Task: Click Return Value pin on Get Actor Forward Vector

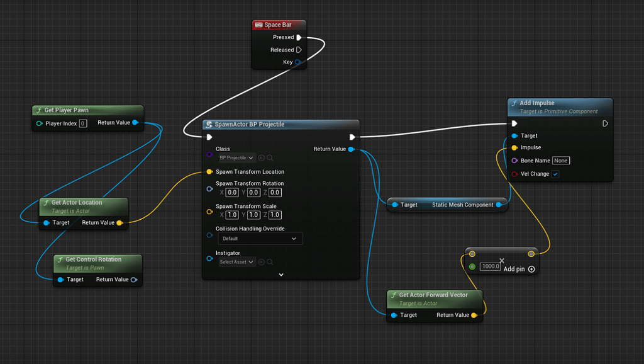Action: (x=475, y=315)
